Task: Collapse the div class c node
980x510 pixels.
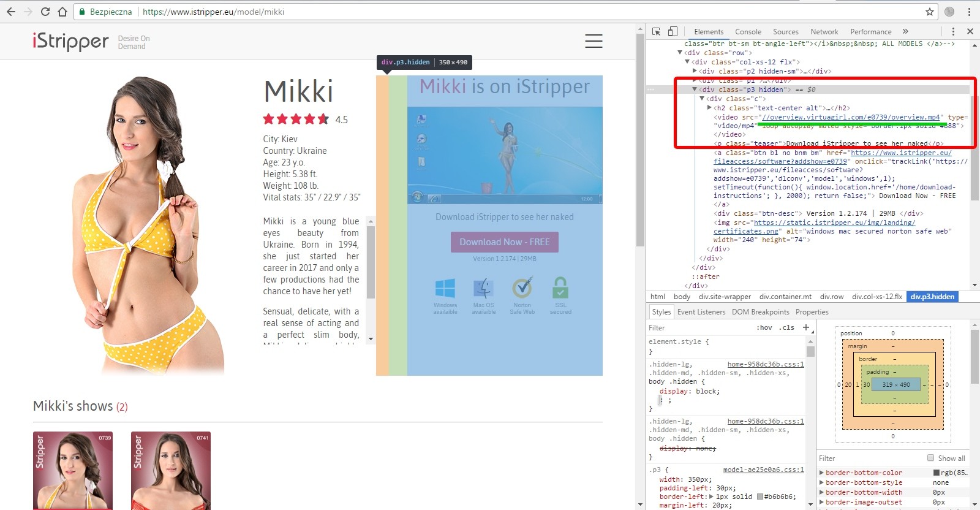Action: point(702,99)
